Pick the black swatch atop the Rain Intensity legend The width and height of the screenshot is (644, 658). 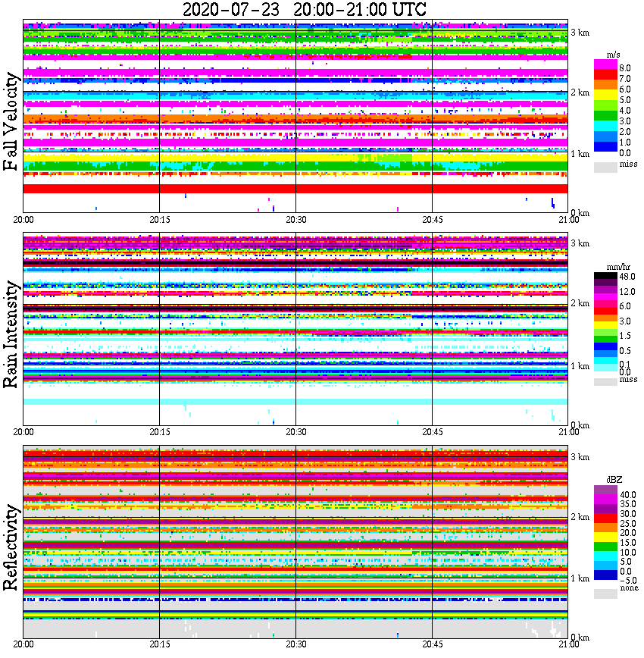(x=605, y=276)
